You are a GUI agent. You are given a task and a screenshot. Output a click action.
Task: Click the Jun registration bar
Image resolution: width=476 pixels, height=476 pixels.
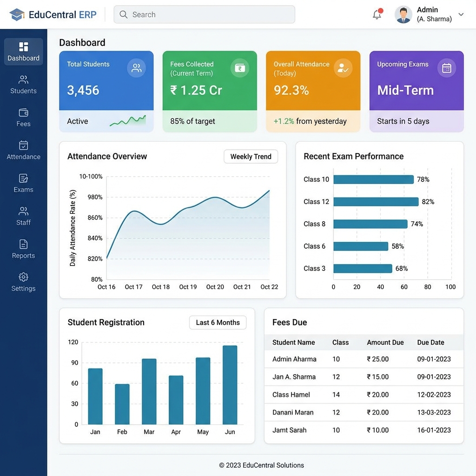pos(230,384)
